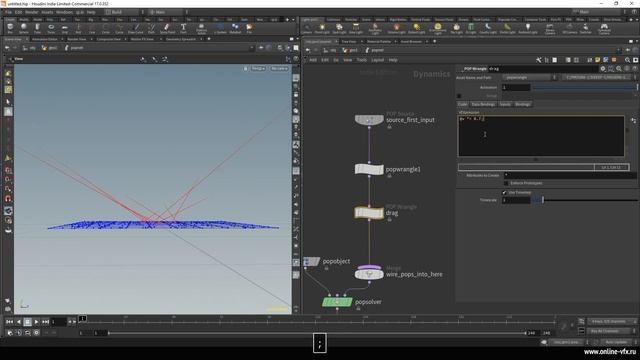Select the Spray Paint shelf tool
Screen dimensions: 640x360
tap(167, 28)
